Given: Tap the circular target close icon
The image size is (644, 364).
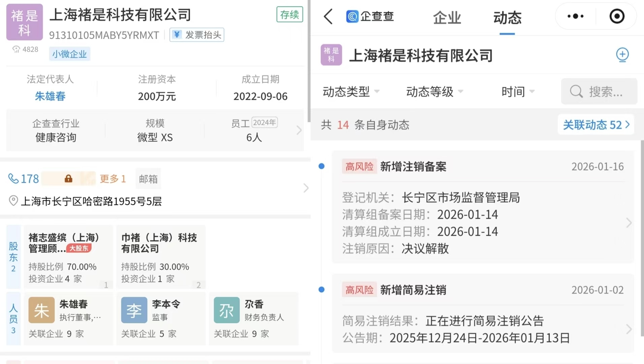Looking at the screenshot, I should point(617,16).
